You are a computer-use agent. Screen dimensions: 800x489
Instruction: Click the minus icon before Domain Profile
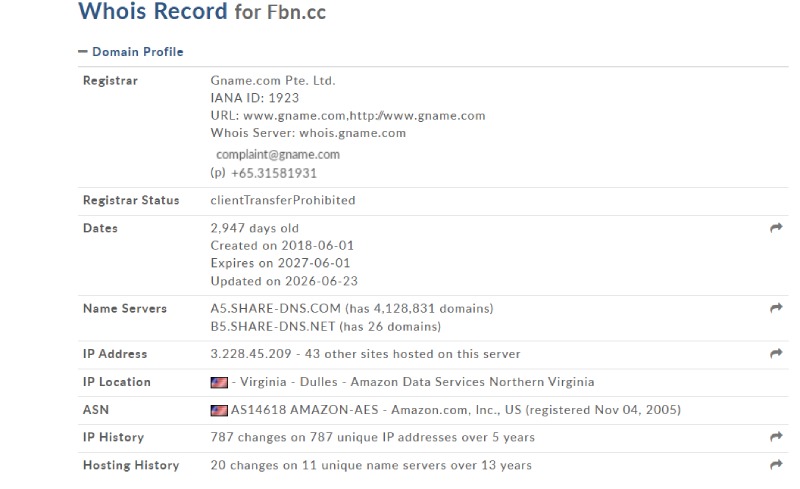coord(83,52)
